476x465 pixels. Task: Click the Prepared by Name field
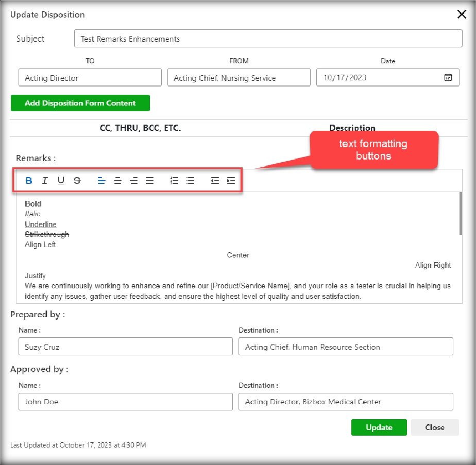(x=126, y=347)
